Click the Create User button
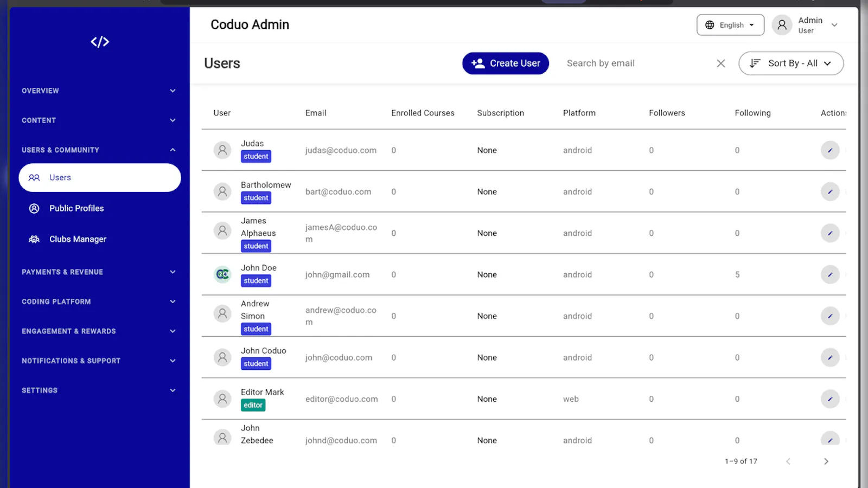This screenshot has height=488, width=868. 506,63
